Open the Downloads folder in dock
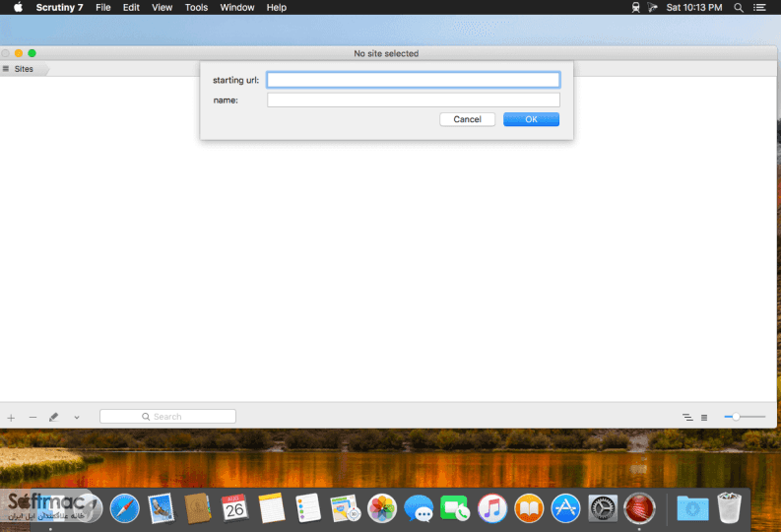This screenshot has width=781, height=532. [x=692, y=508]
